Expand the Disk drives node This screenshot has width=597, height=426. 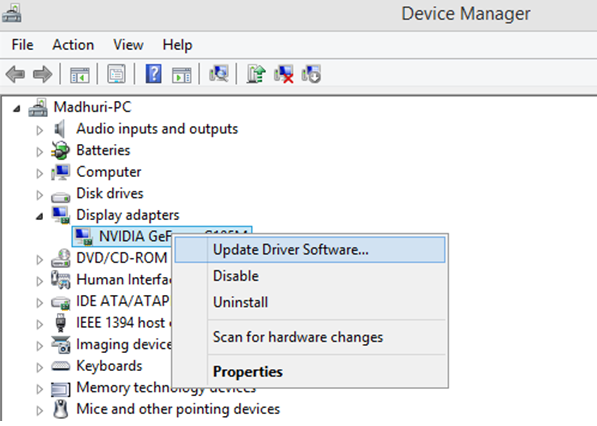click(39, 195)
